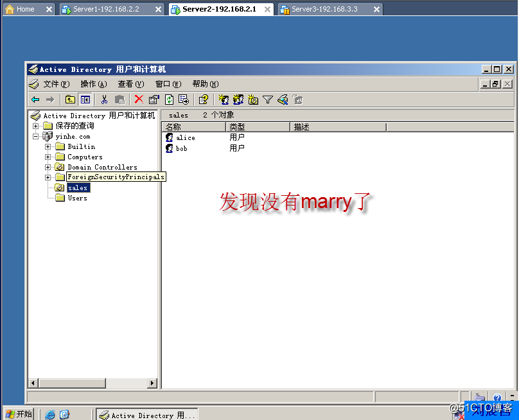Click the Find objects icon

(283, 100)
